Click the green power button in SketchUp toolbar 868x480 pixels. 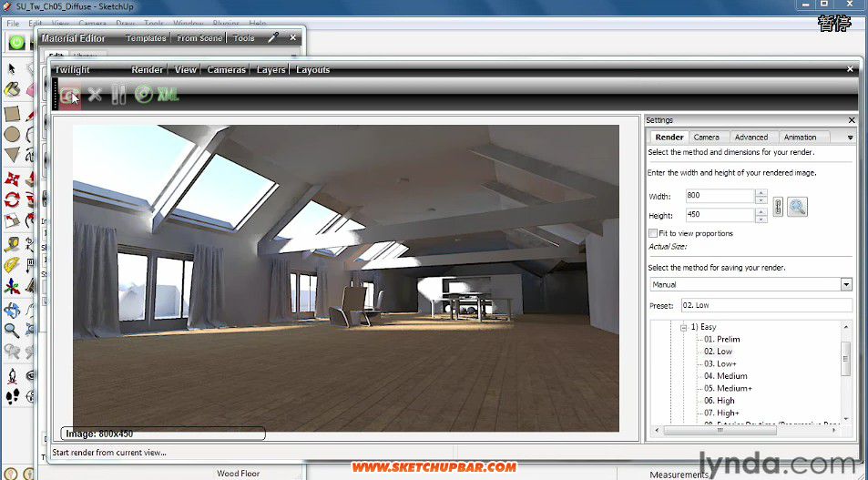16,43
